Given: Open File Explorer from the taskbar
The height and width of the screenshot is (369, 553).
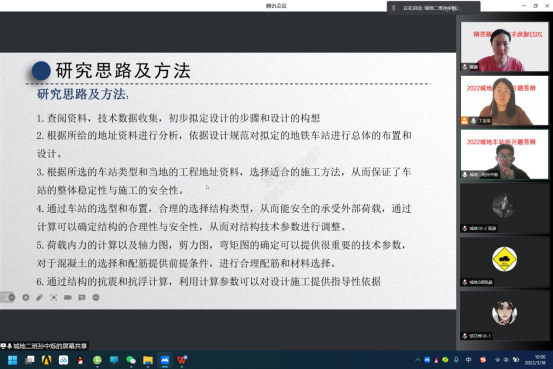Looking at the screenshot, I should (148, 360).
